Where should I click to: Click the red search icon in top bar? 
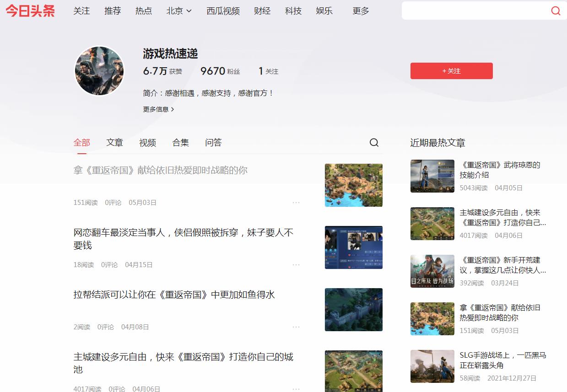[x=556, y=11]
